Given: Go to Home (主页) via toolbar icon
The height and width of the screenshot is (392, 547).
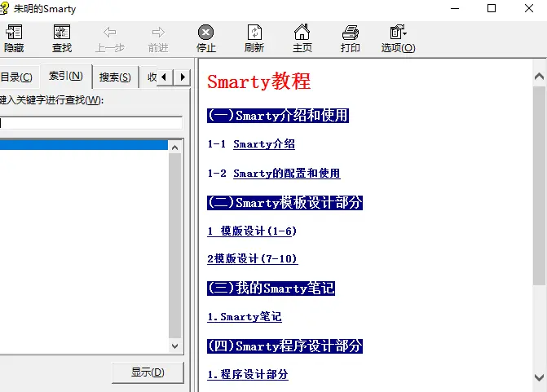Looking at the screenshot, I should pyautogui.click(x=302, y=33).
